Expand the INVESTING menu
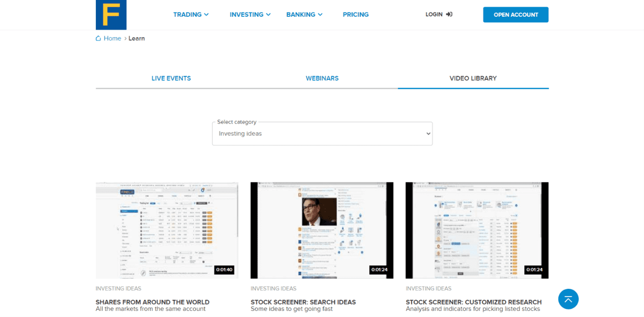This screenshot has height=317, width=644. coord(247,14)
